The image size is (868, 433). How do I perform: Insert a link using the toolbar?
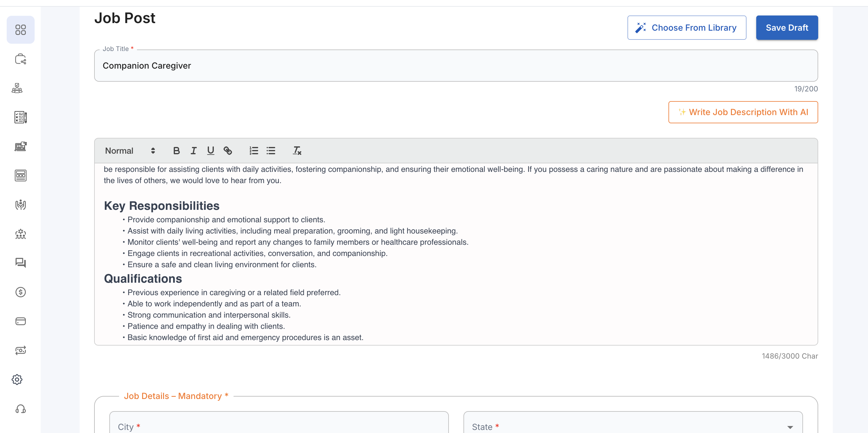(x=228, y=151)
